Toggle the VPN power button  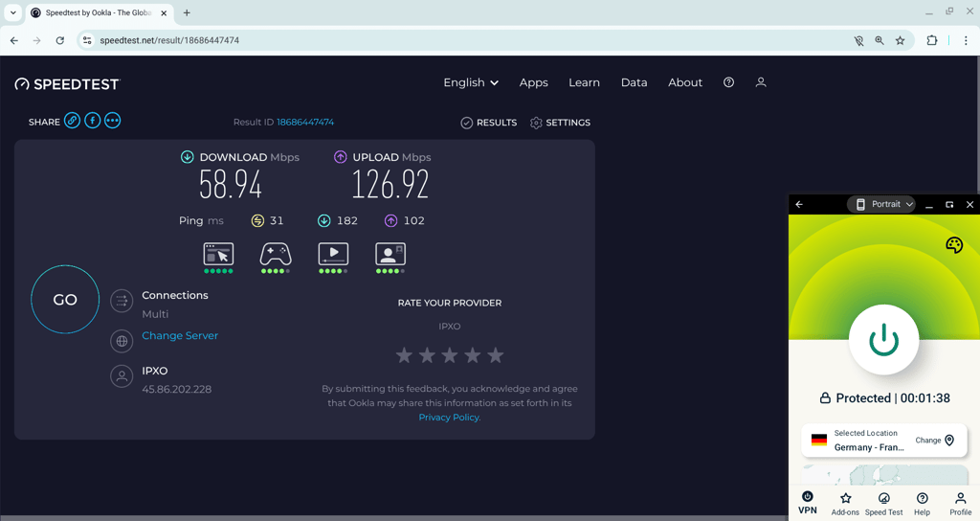(x=883, y=340)
